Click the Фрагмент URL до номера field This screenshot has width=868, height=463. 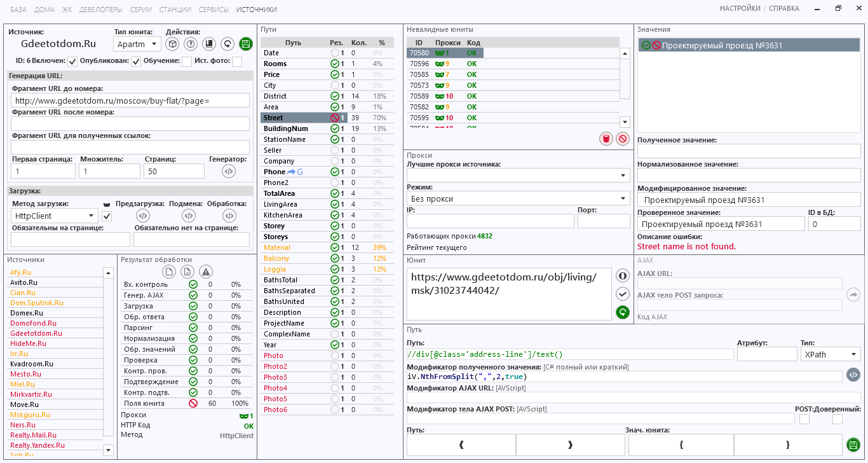[x=130, y=100]
